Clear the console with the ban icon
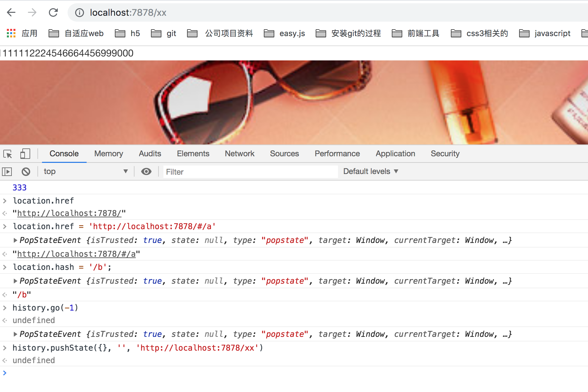This screenshot has width=588, height=392. 26,171
